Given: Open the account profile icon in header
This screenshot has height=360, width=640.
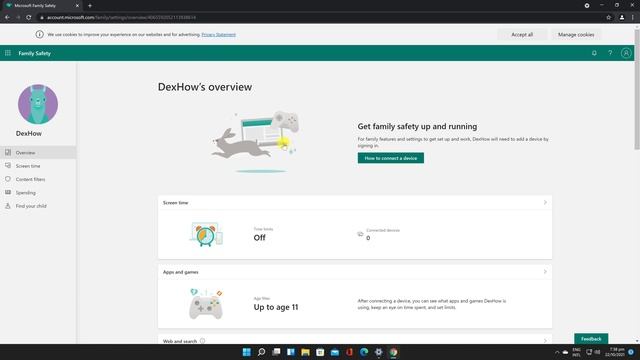Looking at the screenshot, I should (626, 53).
